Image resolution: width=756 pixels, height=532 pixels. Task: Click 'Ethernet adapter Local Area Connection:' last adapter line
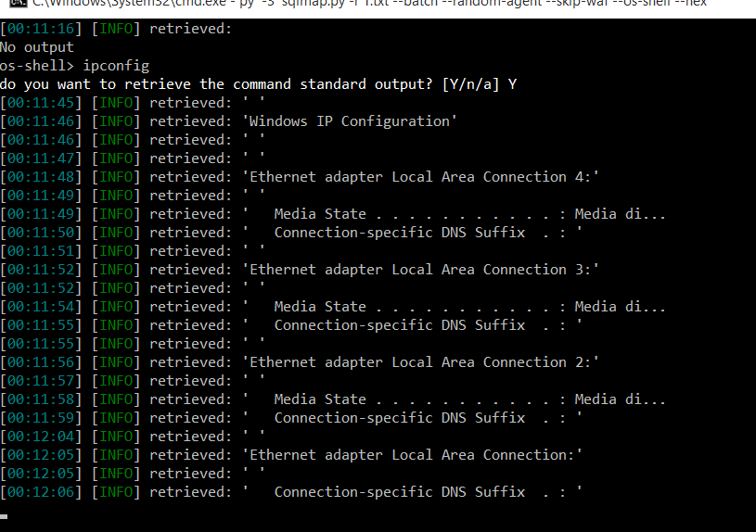413,455
